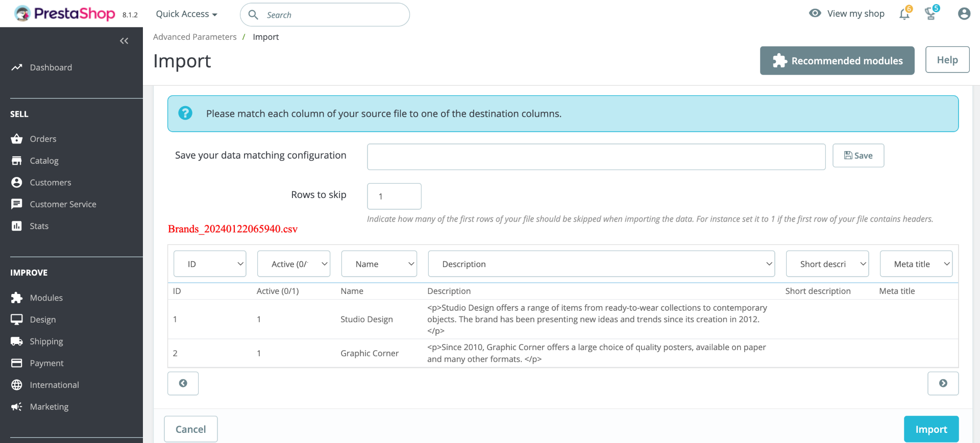Click the blue Import button
The image size is (980, 443).
[x=930, y=429]
